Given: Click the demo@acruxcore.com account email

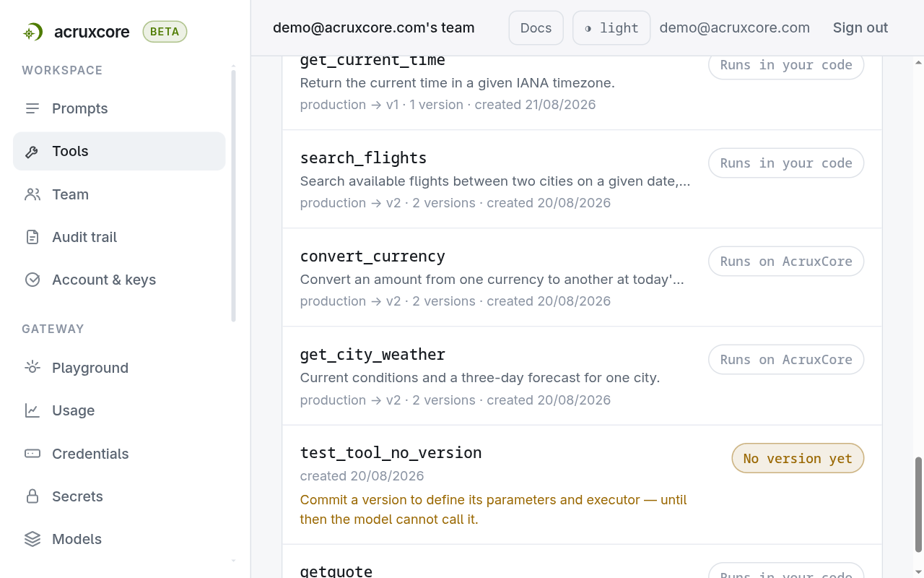Looking at the screenshot, I should [735, 28].
